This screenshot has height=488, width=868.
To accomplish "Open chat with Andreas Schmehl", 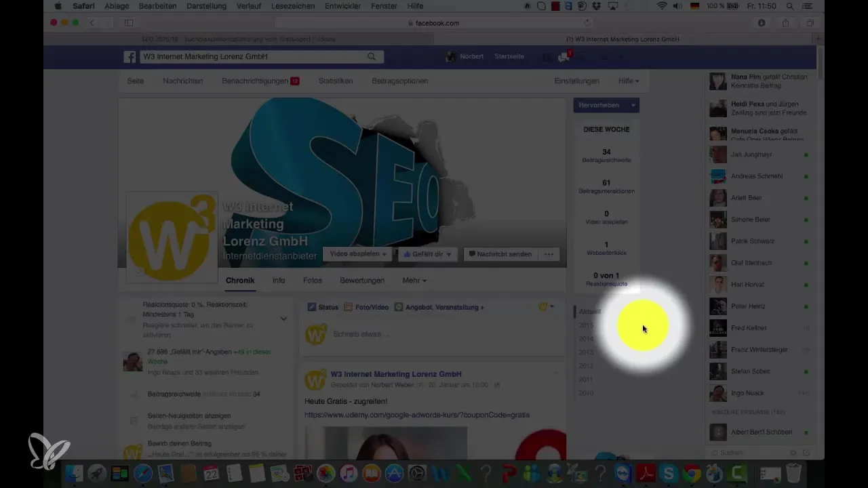I will coord(759,176).
